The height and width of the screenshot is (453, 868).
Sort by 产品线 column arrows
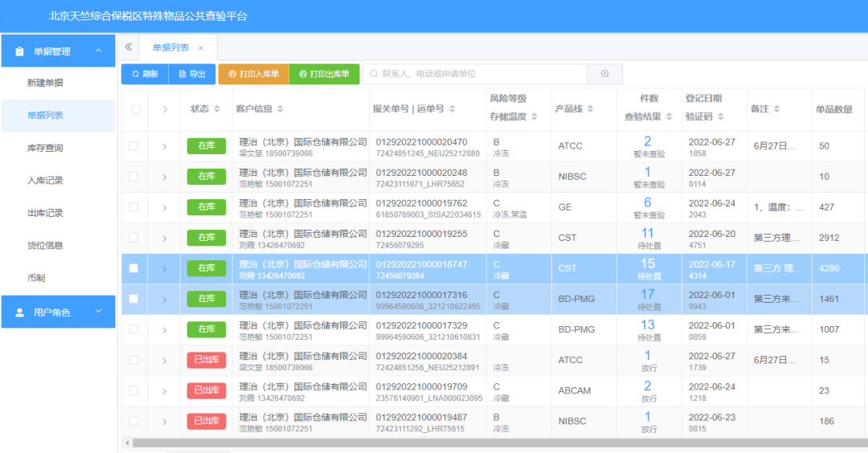pos(590,109)
